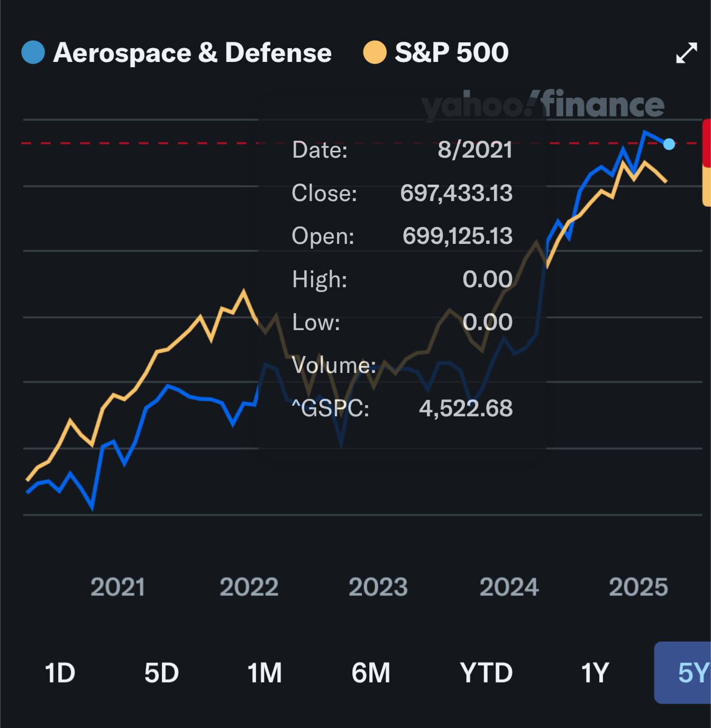Select the 5Y time range

[683, 673]
